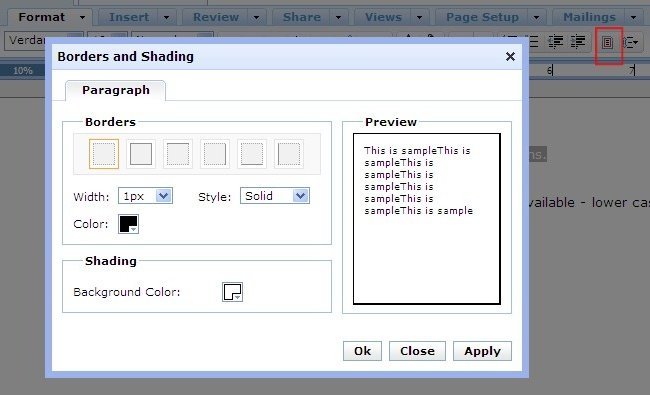Expand the Page Setup tab dropdown arrow
This screenshot has height=395, width=650.
point(536,17)
